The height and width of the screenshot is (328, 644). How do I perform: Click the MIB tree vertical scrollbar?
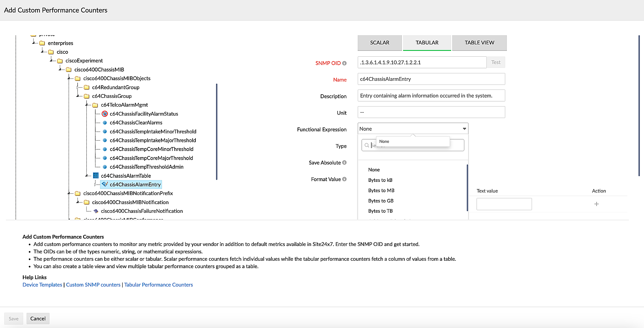click(x=217, y=132)
